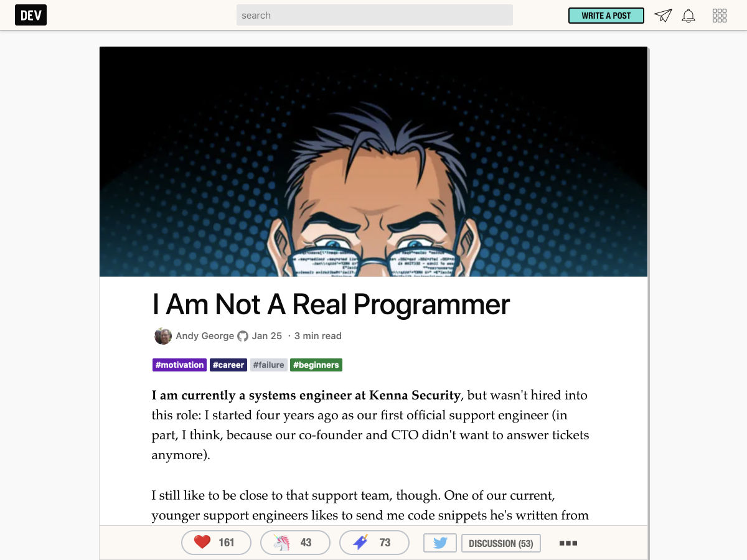Screen dimensions: 747x560
Task: Toggle the unicorn reaction with 43
Action: [x=295, y=543]
